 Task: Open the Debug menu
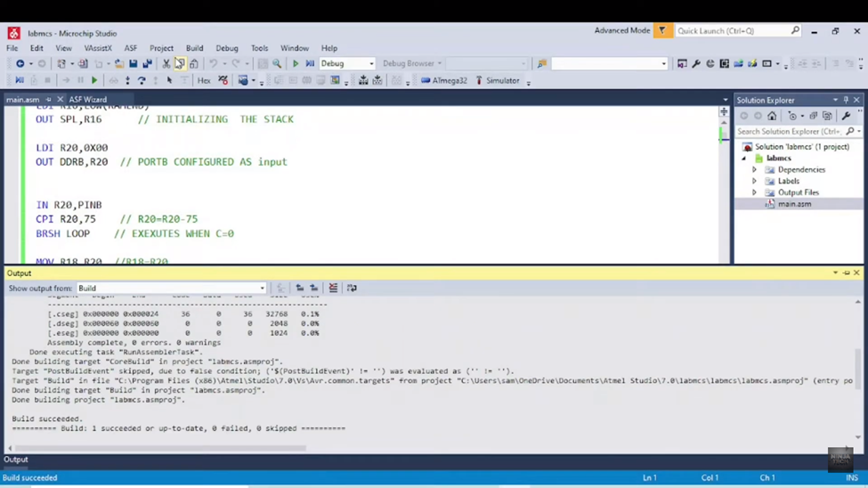click(x=227, y=48)
